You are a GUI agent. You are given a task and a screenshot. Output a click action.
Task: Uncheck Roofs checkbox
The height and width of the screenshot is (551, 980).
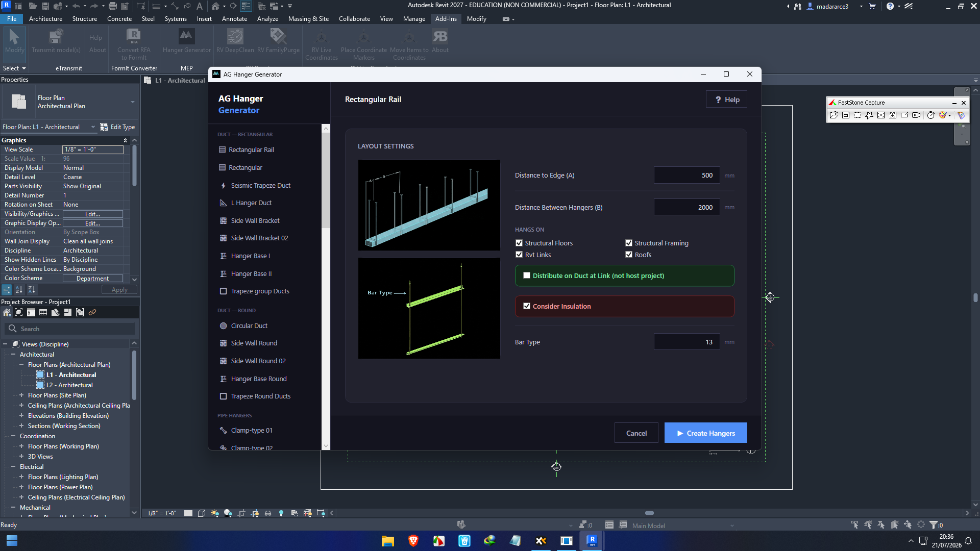(629, 255)
